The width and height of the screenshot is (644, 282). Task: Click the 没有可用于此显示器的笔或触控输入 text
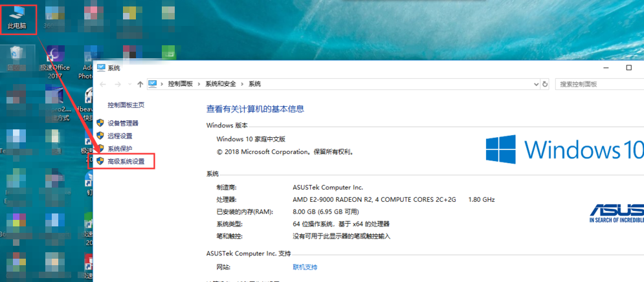[x=341, y=237]
